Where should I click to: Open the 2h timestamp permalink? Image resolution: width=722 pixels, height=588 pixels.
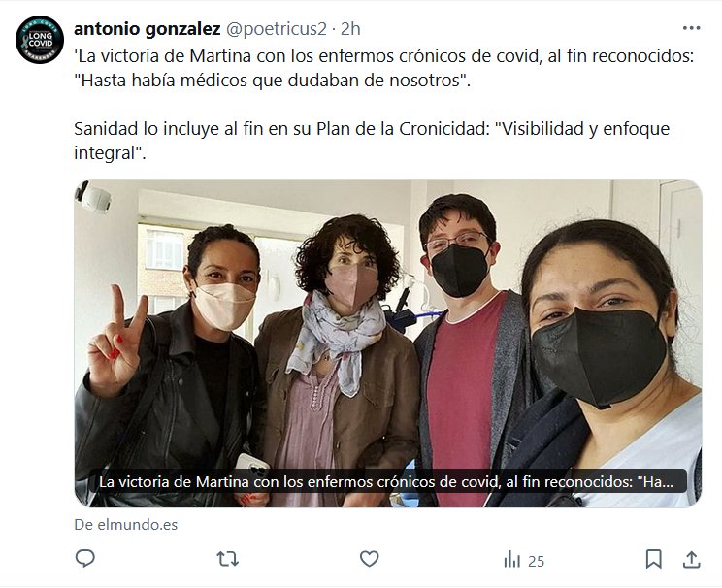click(350, 29)
